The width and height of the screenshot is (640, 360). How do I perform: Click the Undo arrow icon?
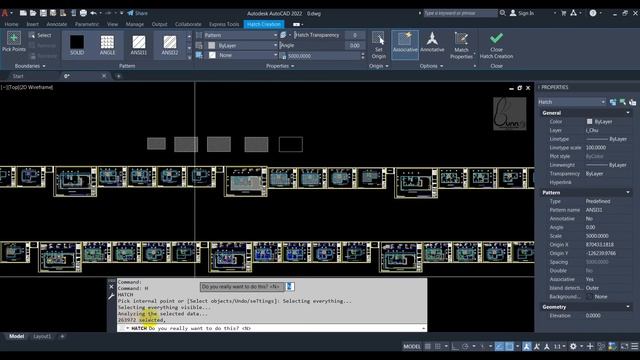coord(93,13)
